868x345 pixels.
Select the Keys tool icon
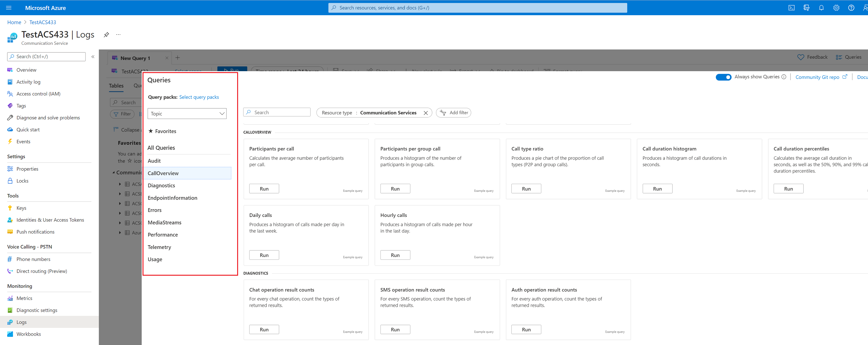pyautogui.click(x=10, y=208)
